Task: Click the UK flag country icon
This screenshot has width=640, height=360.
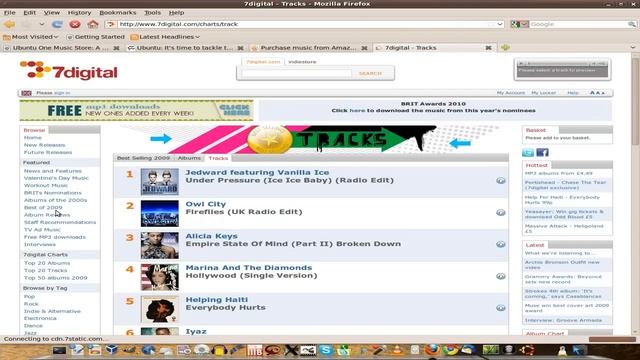Action: point(27,93)
